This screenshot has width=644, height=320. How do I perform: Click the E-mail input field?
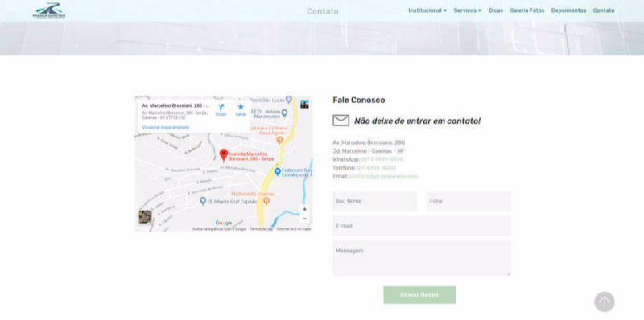(422, 226)
